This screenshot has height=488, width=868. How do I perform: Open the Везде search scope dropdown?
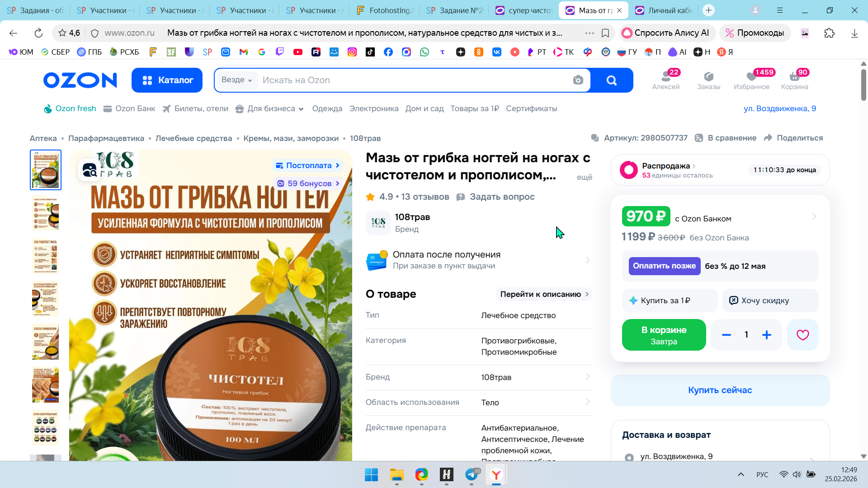236,80
